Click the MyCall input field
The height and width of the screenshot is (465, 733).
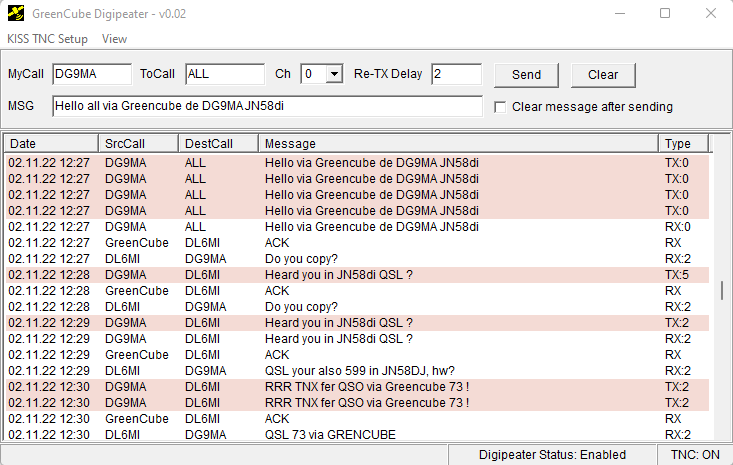(x=92, y=74)
